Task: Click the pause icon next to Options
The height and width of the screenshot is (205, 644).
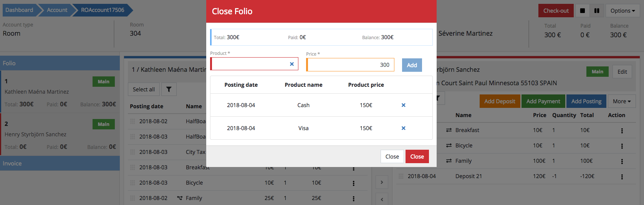Action: click(597, 11)
